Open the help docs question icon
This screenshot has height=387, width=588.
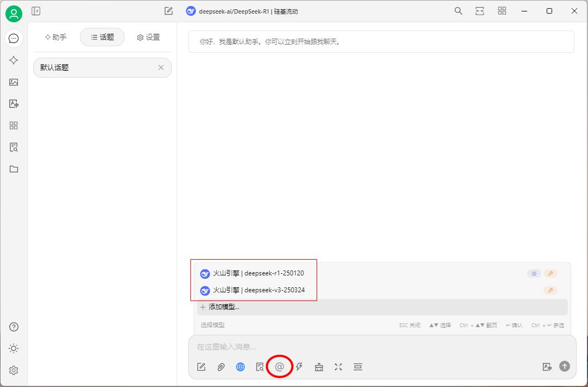[14, 327]
